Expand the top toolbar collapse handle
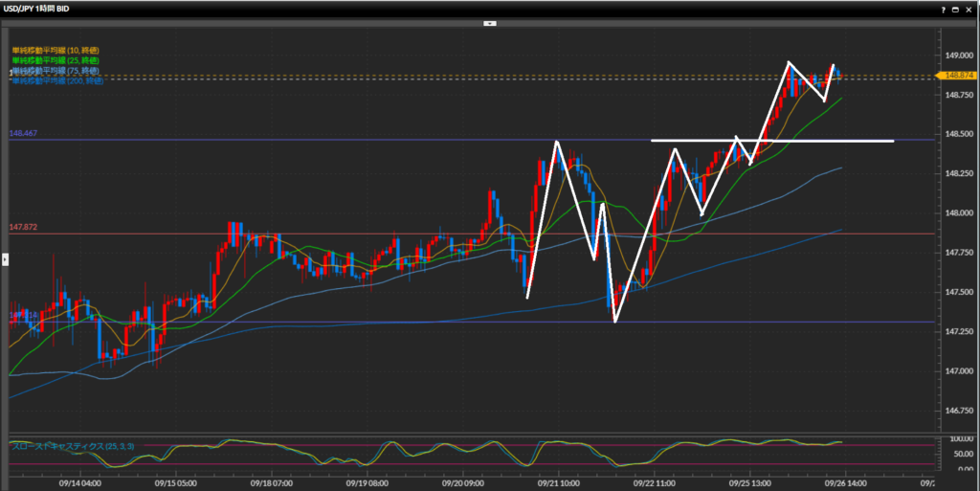The width and height of the screenshot is (980, 491). pyautogui.click(x=489, y=21)
